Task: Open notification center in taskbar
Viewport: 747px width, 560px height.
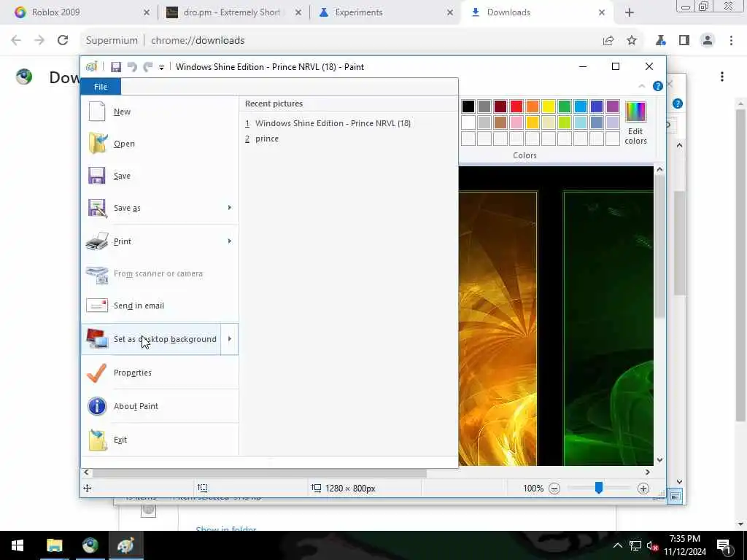Action: (x=724, y=547)
